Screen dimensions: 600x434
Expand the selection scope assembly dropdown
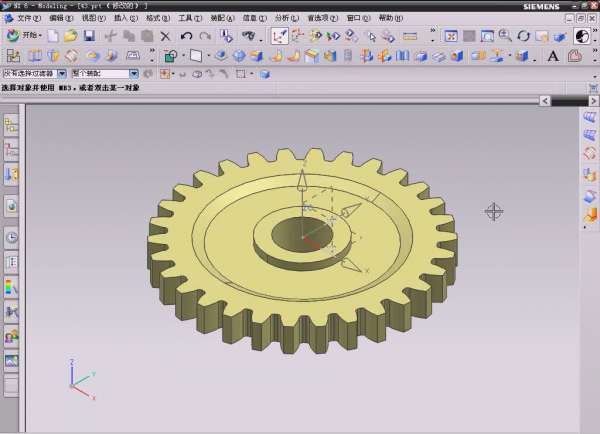click(x=135, y=73)
